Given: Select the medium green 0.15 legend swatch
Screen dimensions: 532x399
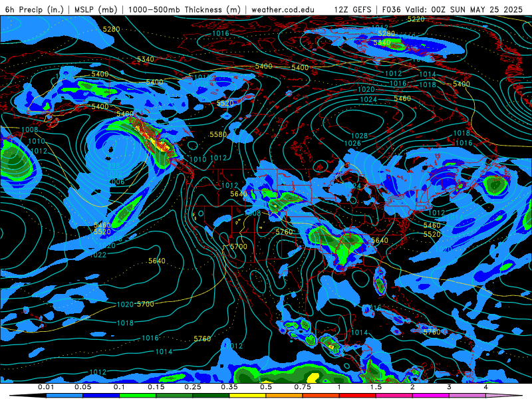Looking at the screenshot, I should coord(174,396).
